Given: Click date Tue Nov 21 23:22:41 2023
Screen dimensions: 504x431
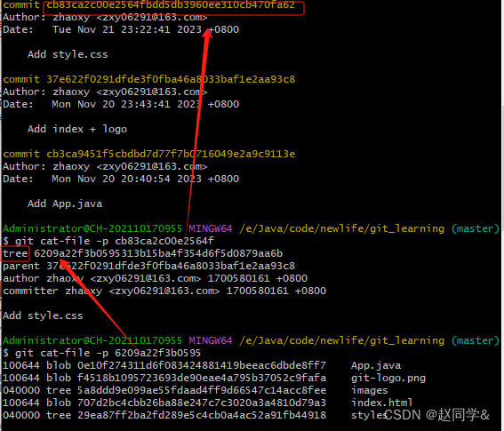Looking at the screenshot, I should (127, 29).
